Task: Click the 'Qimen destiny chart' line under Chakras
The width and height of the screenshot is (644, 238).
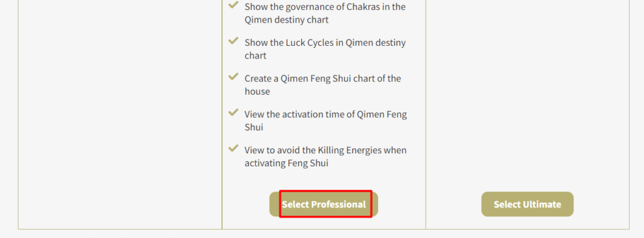Action: pyautogui.click(x=287, y=19)
